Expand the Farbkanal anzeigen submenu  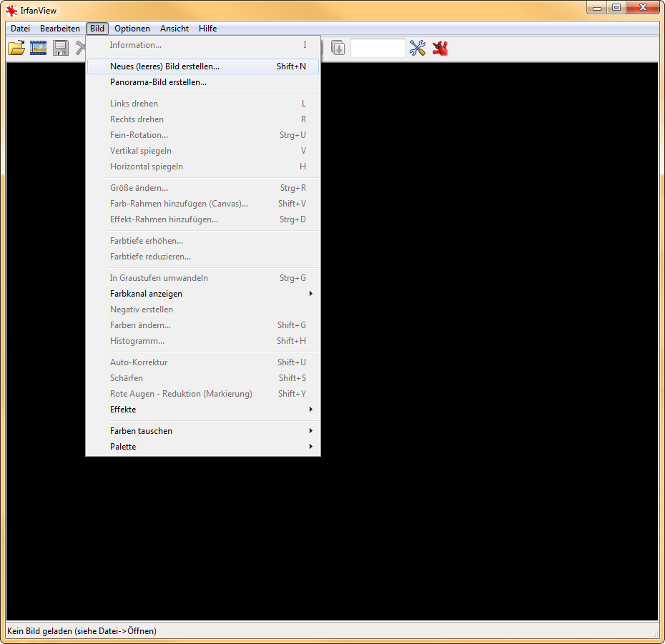click(x=203, y=293)
